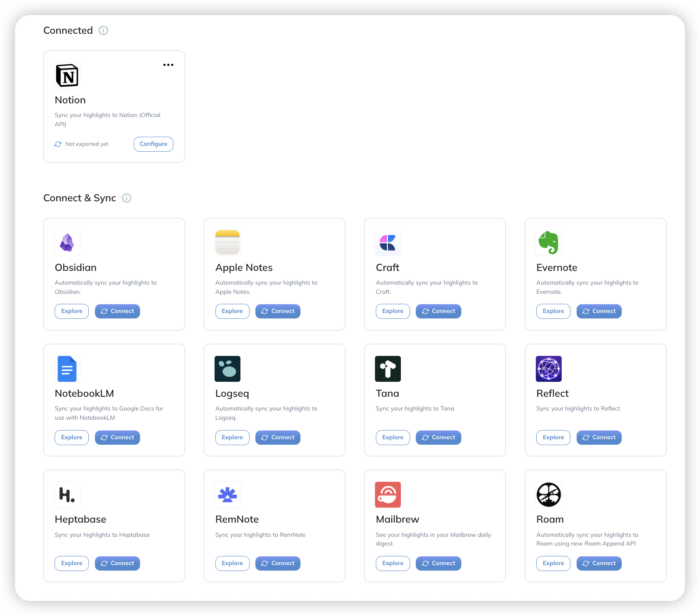700x616 pixels.
Task: Click the info icon next to Connected
Action: click(103, 30)
